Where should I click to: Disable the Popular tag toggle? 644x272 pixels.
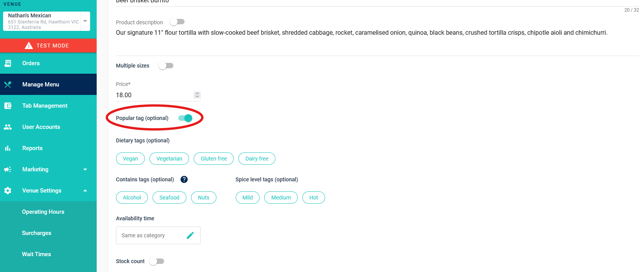click(185, 118)
